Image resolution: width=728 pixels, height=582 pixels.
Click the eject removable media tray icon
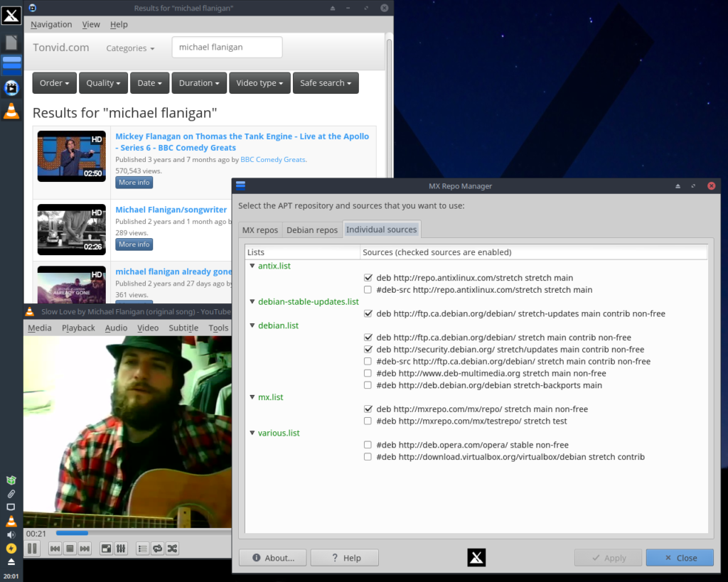pyautogui.click(x=11, y=562)
